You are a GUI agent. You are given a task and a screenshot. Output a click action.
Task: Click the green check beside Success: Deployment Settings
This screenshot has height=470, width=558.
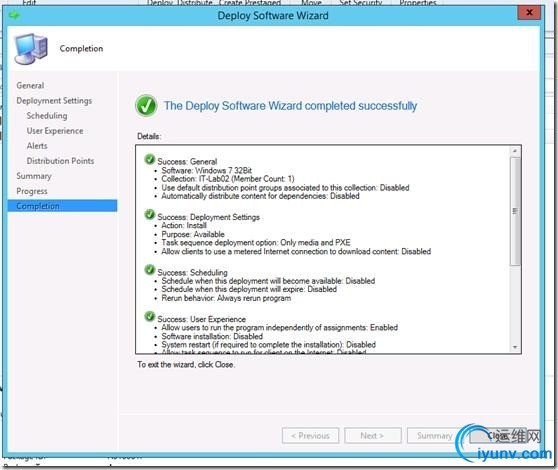(150, 215)
